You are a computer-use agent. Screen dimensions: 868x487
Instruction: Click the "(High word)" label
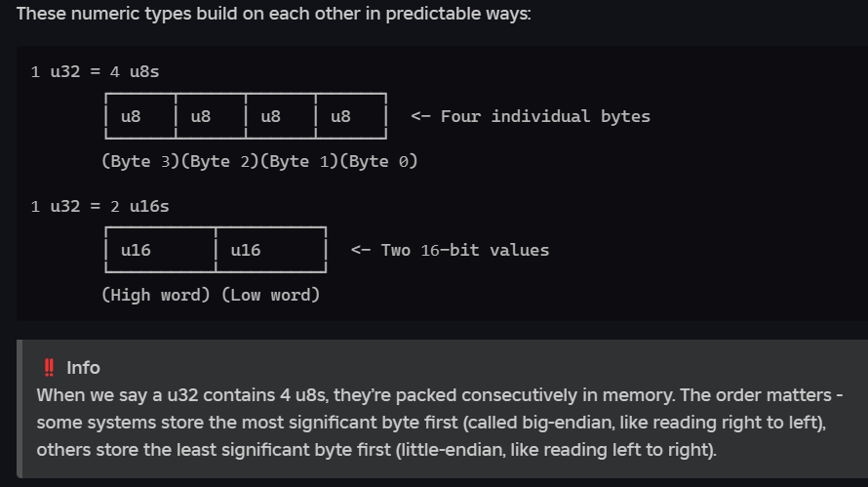coord(156,295)
